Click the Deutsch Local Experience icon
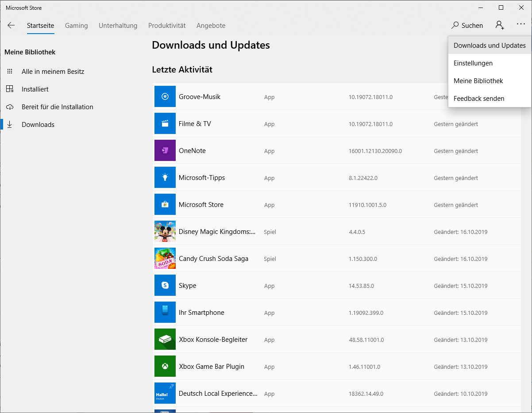 click(x=165, y=393)
